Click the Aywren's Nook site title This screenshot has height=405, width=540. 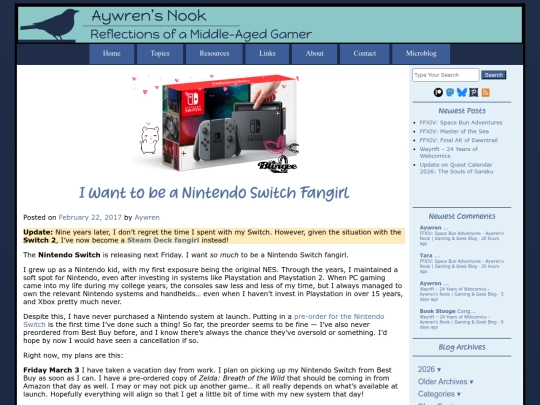point(149,16)
